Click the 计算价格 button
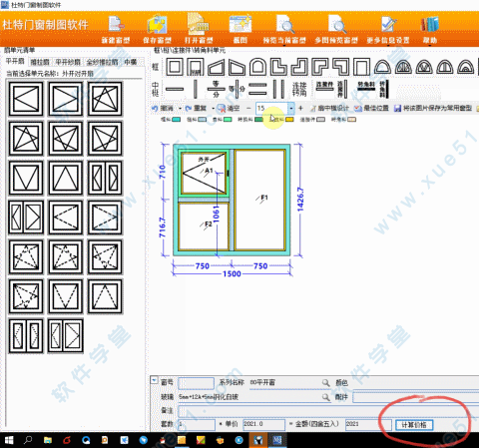Viewport: 480px width, 448px height. (x=414, y=425)
